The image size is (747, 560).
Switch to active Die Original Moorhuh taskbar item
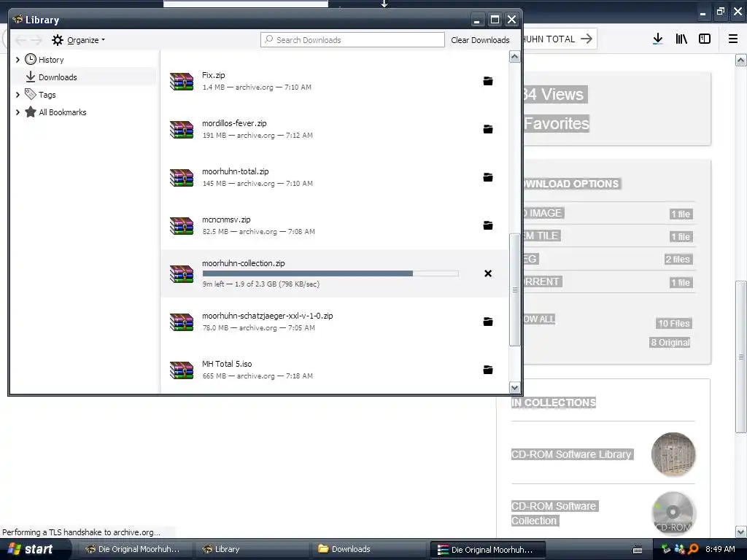tap(487, 549)
